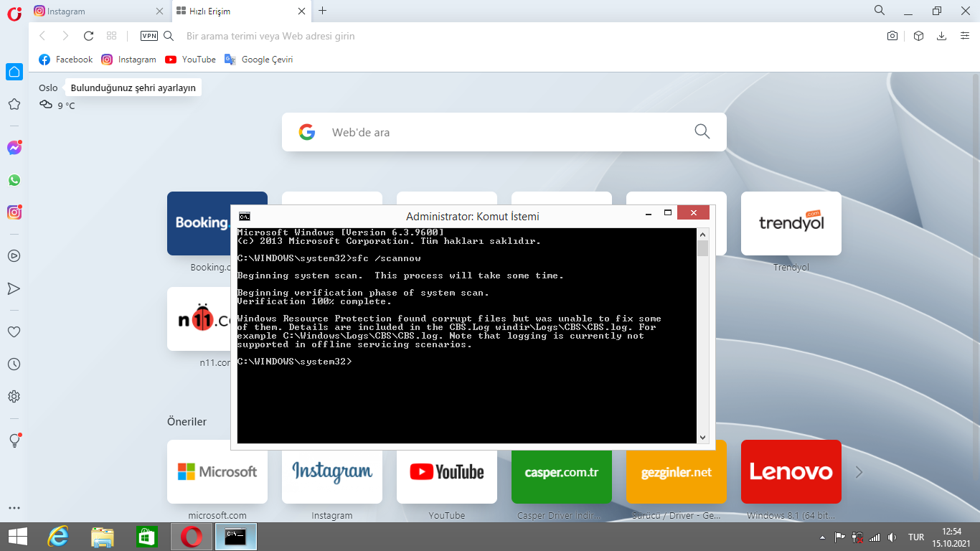Open the volume speaker tray icon
This screenshot has width=980, height=551.
pyautogui.click(x=892, y=537)
